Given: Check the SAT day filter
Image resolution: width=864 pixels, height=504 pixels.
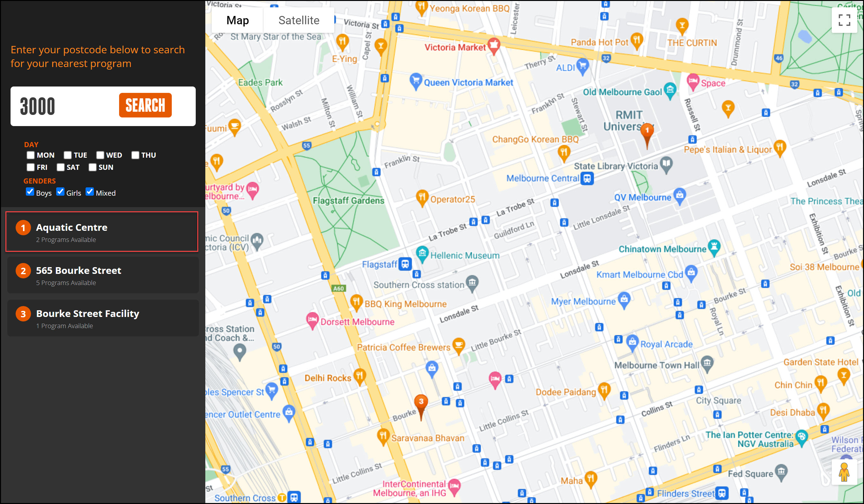Looking at the screenshot, I should point(61,167).
